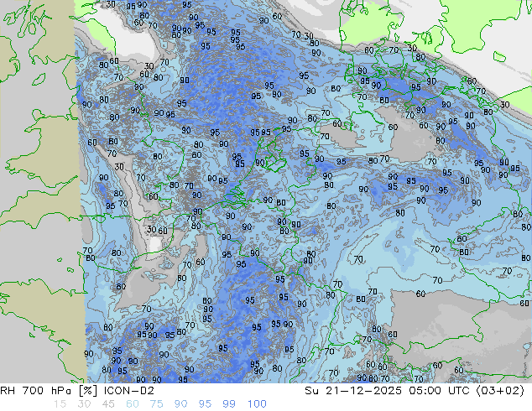Select legend value '95' below the title
This screenshot has height=411, width=532.
tap(205, 404)
